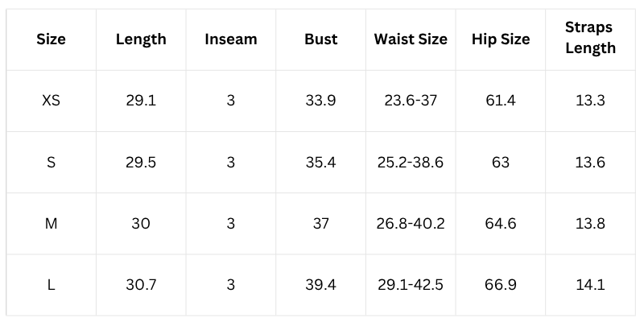The height and width of the screenshot is (322, 644).
Task: Click the Size column header
Action: (51, 39)
